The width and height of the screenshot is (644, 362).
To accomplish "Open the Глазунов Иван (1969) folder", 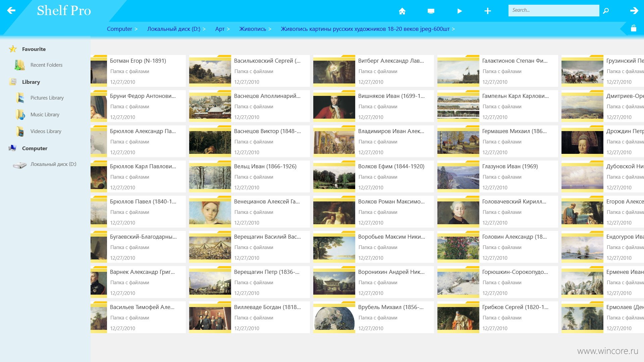I will pos(497,176).
